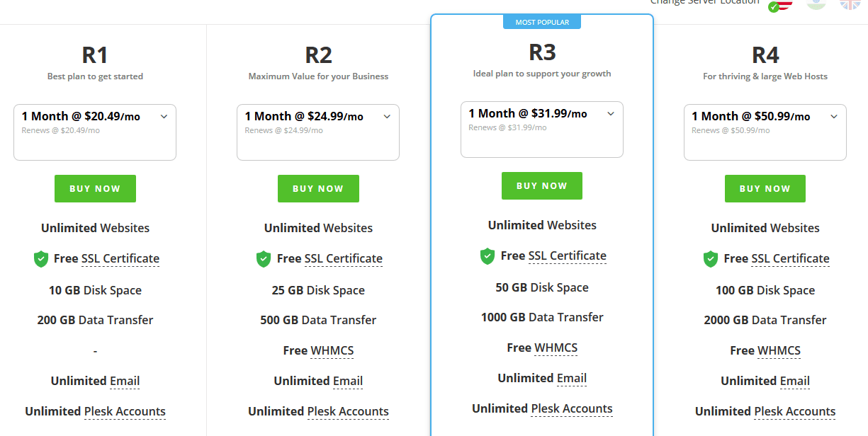Open the WHMCS link in R3 plan
Viewport: 868px width, 436px height.
556,348
